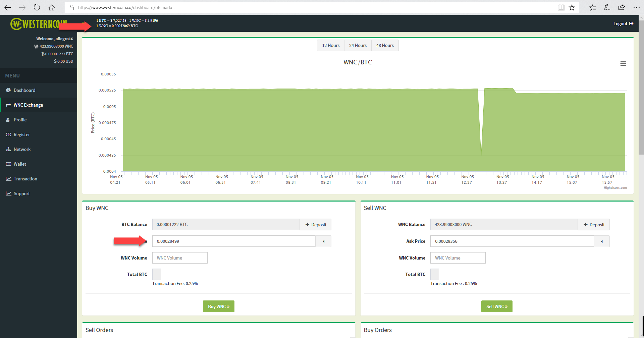The image size is (644, 338).
Task: Click the browser forward arrow
Action: click(22, 7)
